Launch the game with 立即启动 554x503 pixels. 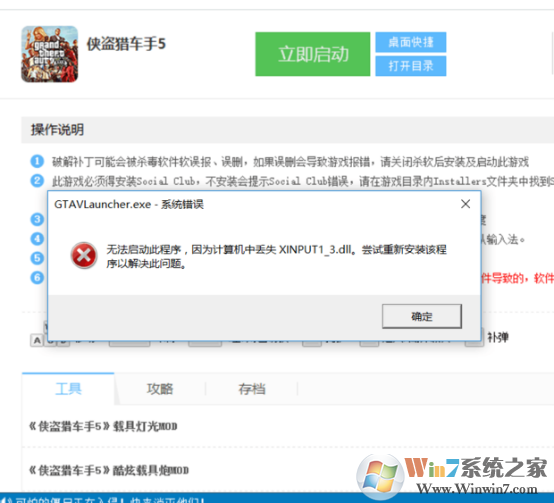313,54
